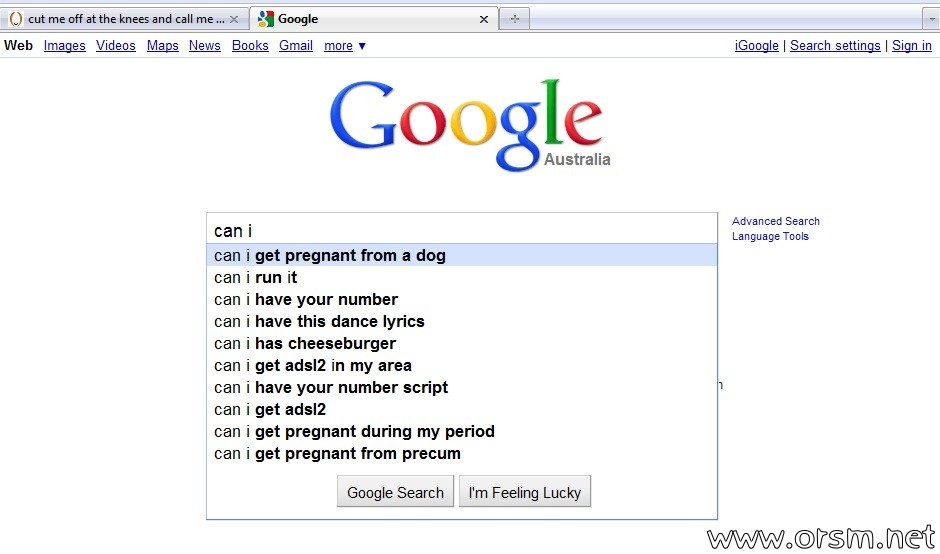Click I'm Feeling Lucky button

click(525, 492)
